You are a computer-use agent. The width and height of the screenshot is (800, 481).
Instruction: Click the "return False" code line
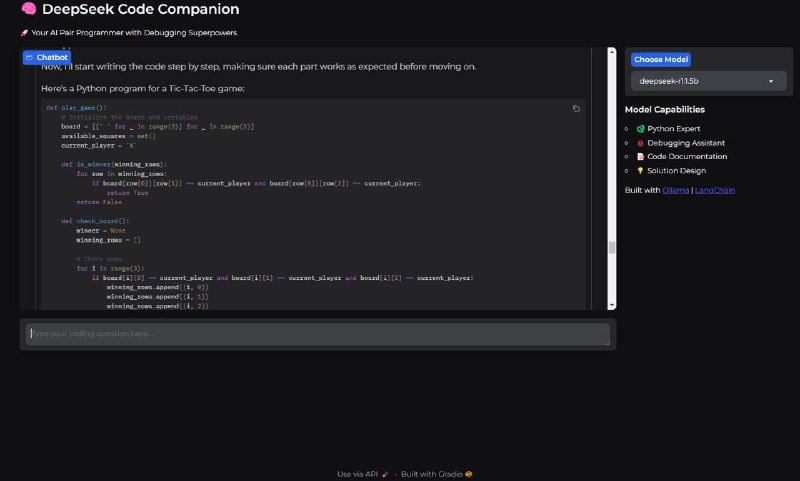pos(99,202)
